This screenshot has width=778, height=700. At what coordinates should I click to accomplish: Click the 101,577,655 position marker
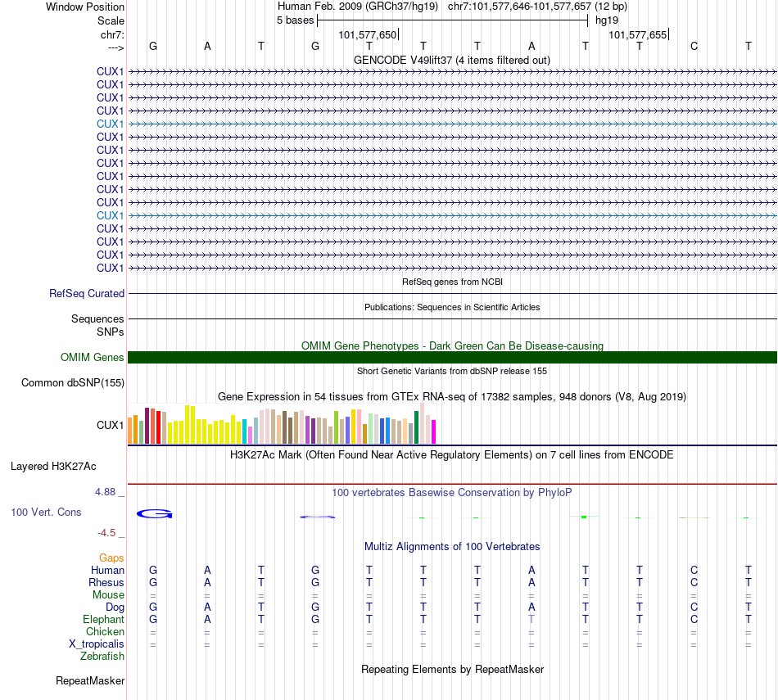click(x=638, y=34)
